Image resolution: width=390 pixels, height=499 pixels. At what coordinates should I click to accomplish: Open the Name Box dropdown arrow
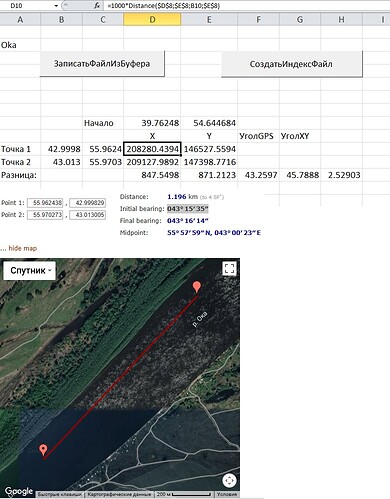point(56,6)
